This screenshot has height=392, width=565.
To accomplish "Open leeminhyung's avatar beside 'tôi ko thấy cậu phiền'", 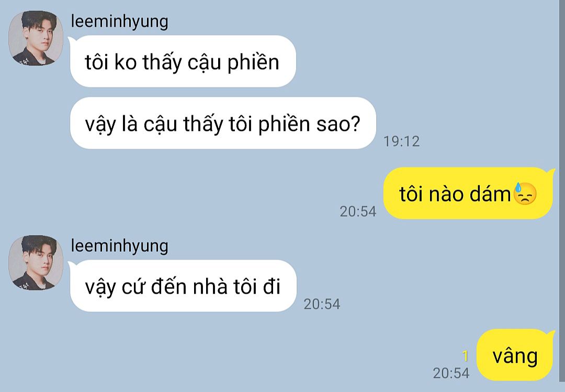I will [x=36, y=38].
